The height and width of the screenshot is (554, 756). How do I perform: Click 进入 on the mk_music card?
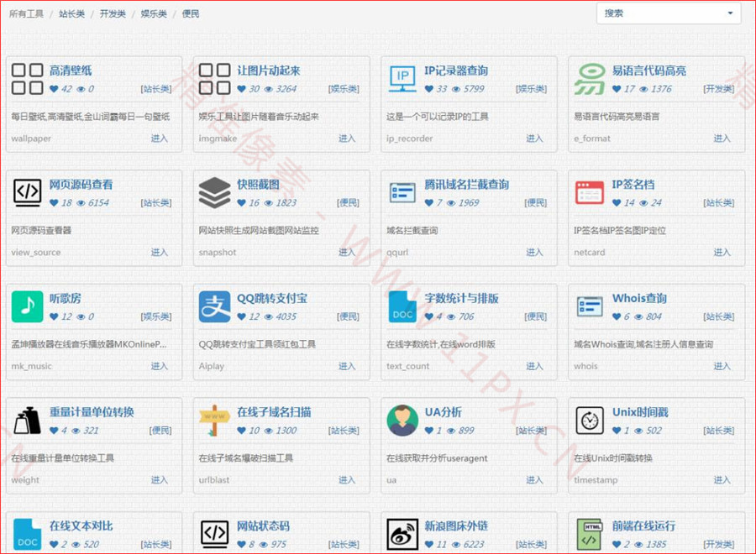point(159,366)
